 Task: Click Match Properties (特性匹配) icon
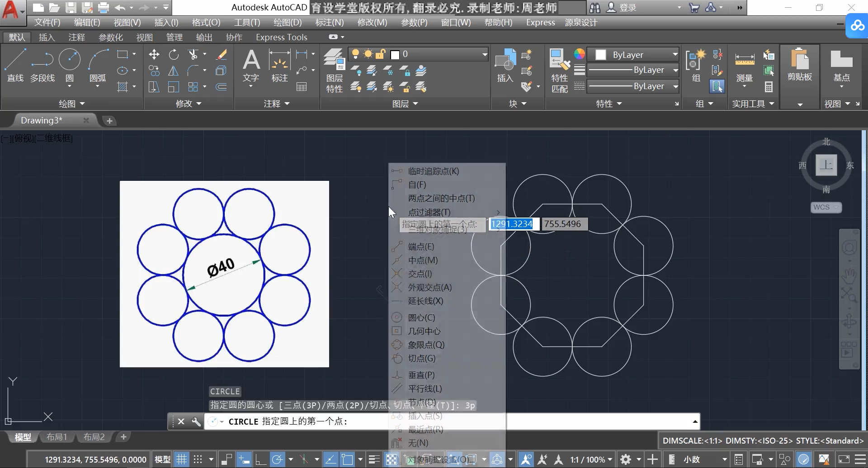click(x=560, y=71)
